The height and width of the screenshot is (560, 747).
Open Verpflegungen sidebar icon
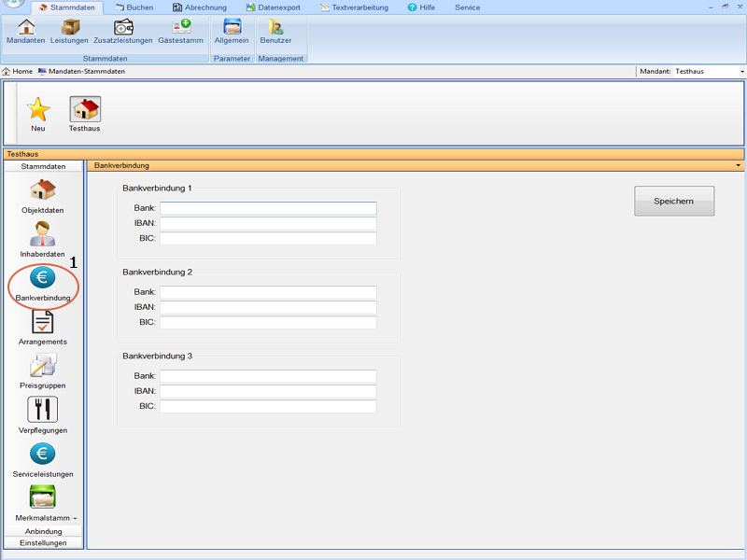click(43, 415)
